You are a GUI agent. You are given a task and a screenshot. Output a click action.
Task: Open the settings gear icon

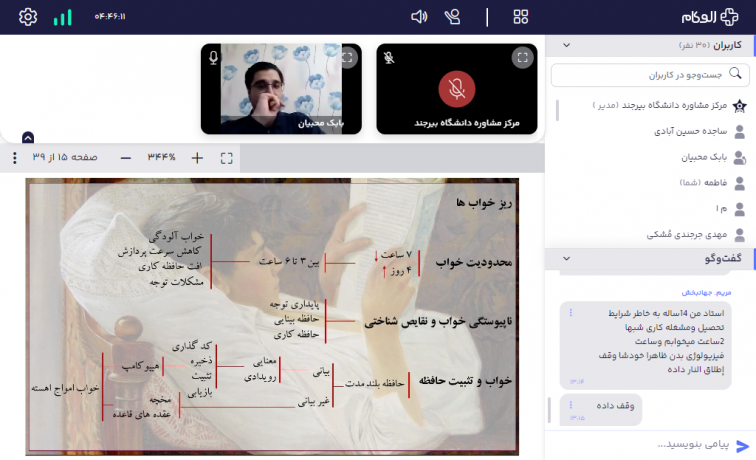click(x=28, y=17)
